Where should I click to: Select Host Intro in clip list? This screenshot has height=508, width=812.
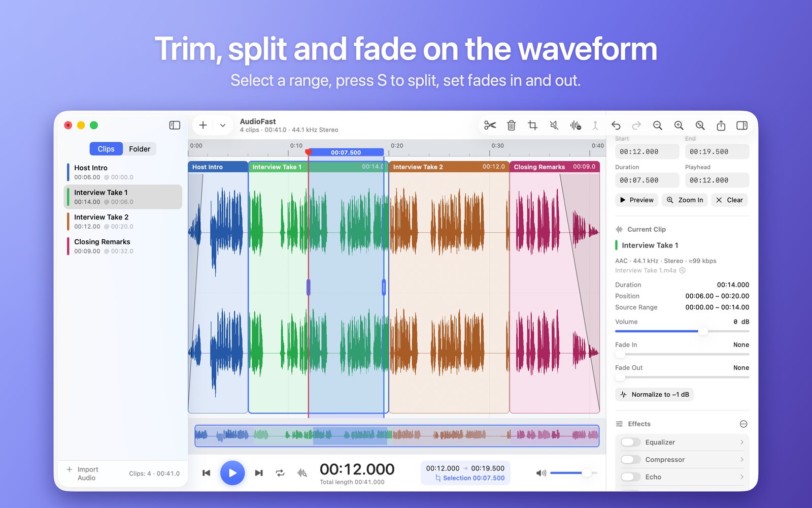coord(123,172)
